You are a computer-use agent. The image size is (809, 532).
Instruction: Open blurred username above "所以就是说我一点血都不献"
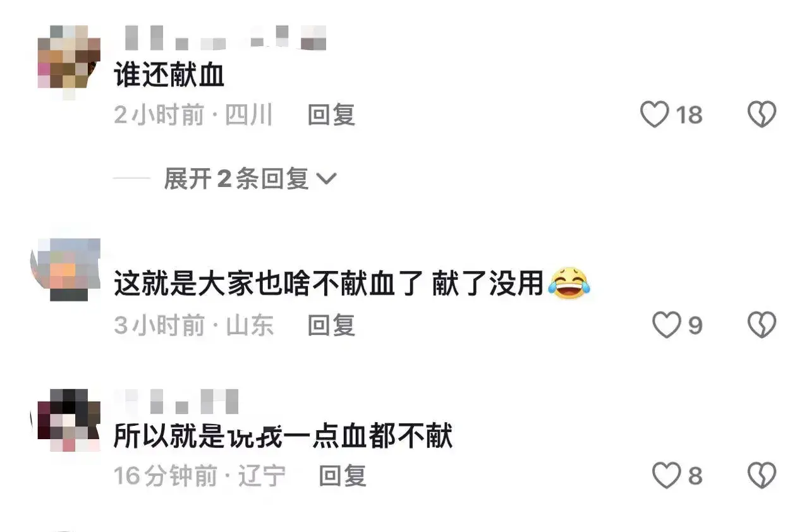click(178, 401)
